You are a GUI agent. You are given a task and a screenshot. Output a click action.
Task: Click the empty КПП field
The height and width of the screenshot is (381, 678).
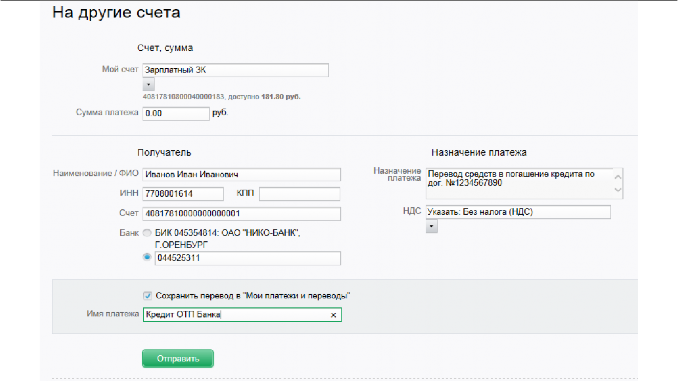[300, 194]
